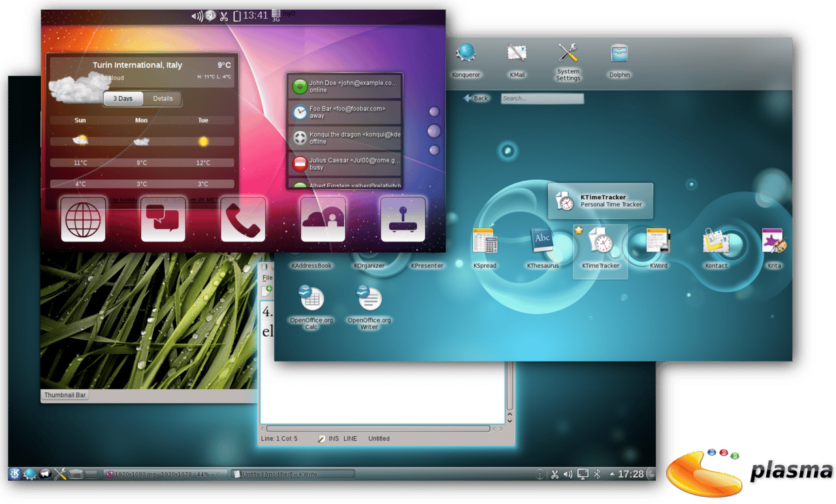This screenshot has height=504, width=836.
Task: Click the display monitor icon in tray
Action: pos(583,474)
